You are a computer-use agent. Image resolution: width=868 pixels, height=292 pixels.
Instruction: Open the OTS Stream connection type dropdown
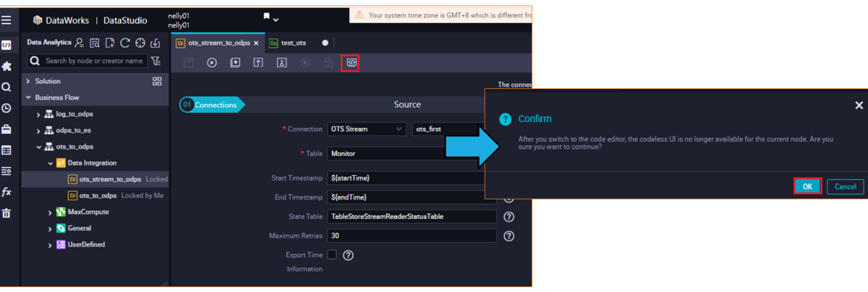367,129
